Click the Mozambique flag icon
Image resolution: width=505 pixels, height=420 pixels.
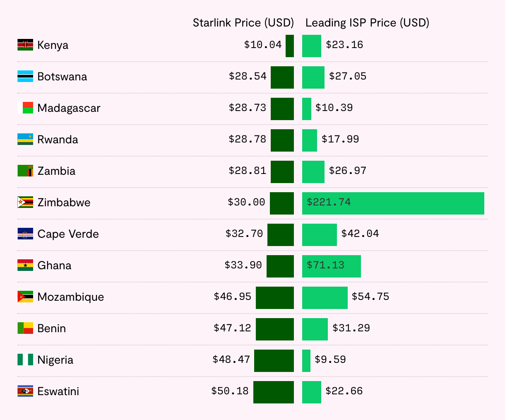pyautogui.click(x=25, y=297)
